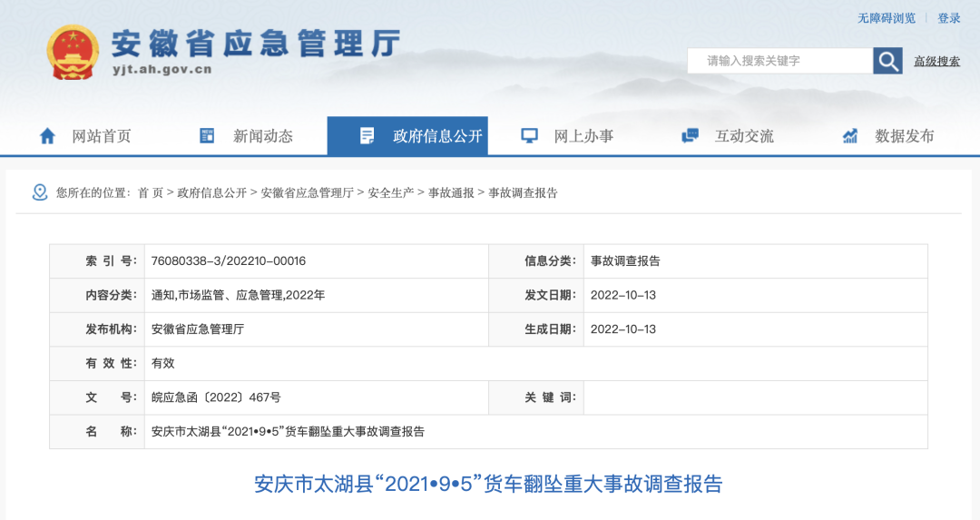Click 政府信息公开 in the breadcrumb

coord(211,193)
